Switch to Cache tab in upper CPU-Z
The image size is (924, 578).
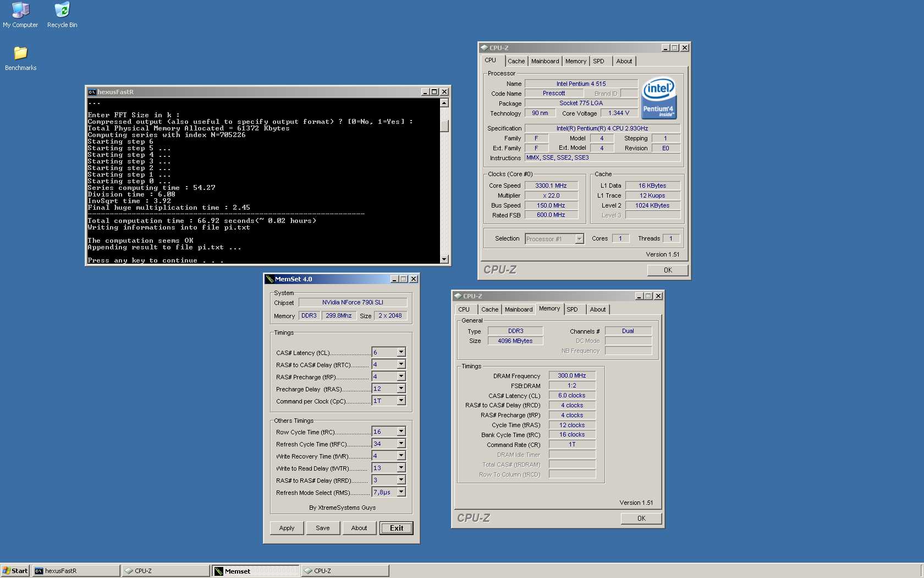[x=516, y=61]
